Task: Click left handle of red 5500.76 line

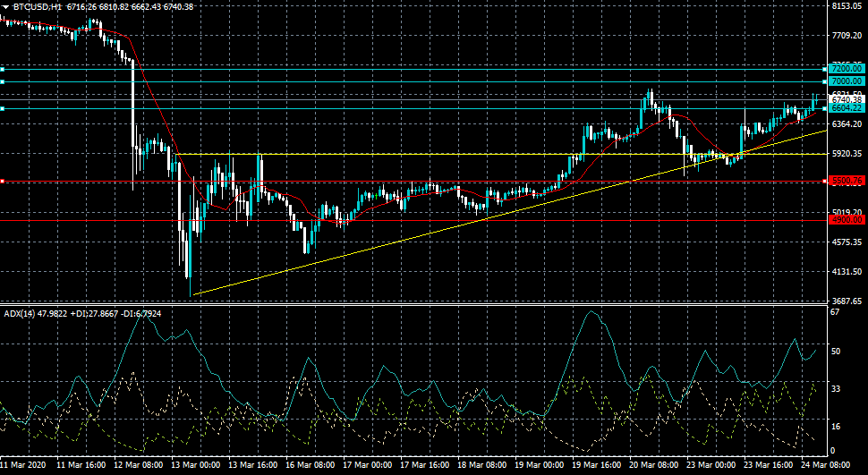Action: tap(2, 182)
